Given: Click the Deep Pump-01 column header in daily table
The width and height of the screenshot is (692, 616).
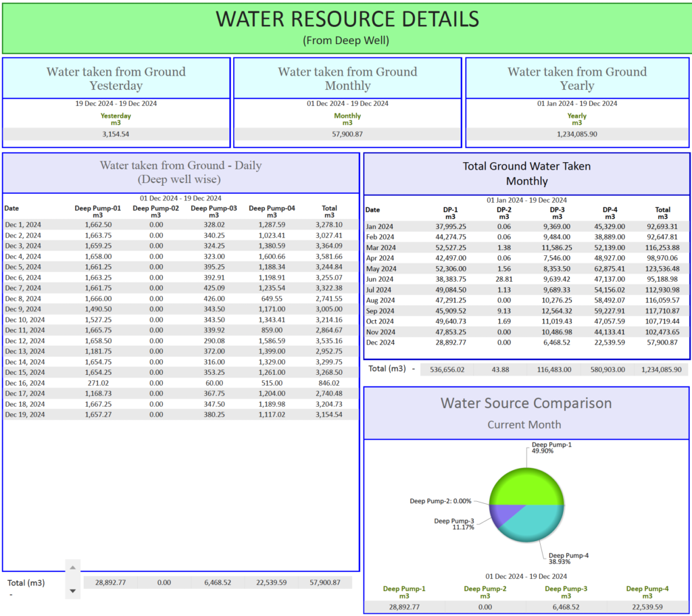Looking at the screenshot, I should tap(98, 209).
